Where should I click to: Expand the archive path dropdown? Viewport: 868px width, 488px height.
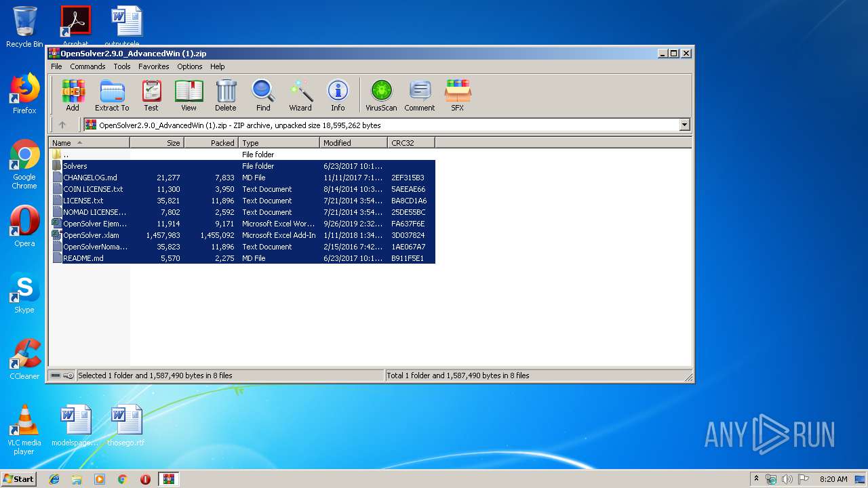click(x=684, y=125)
